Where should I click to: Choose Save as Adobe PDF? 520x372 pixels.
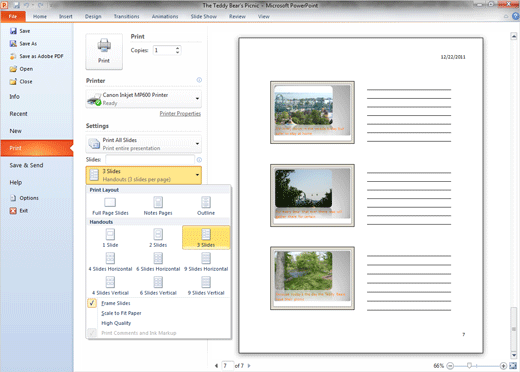(x=36, y=56)
